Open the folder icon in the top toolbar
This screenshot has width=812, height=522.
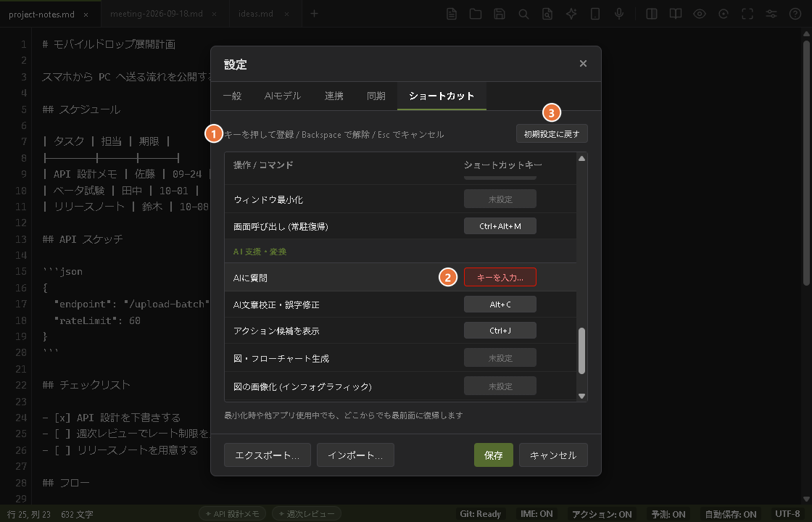click(476, 14)
